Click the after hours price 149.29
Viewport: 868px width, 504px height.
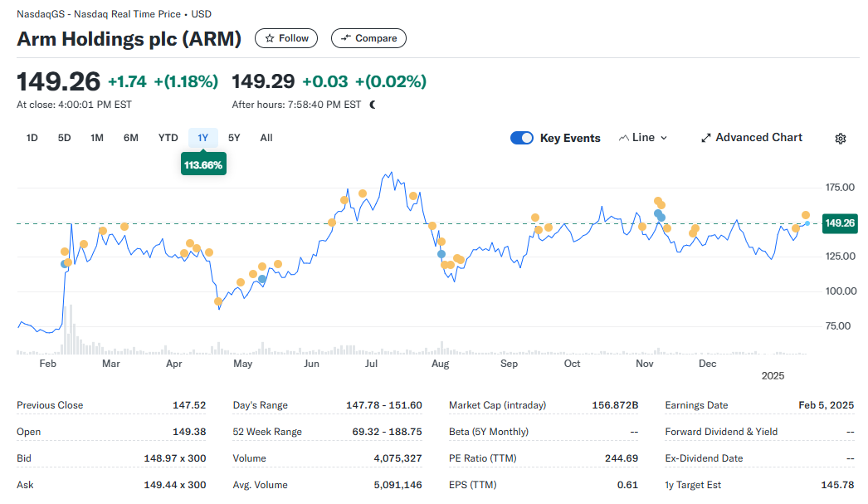point(263,82)
